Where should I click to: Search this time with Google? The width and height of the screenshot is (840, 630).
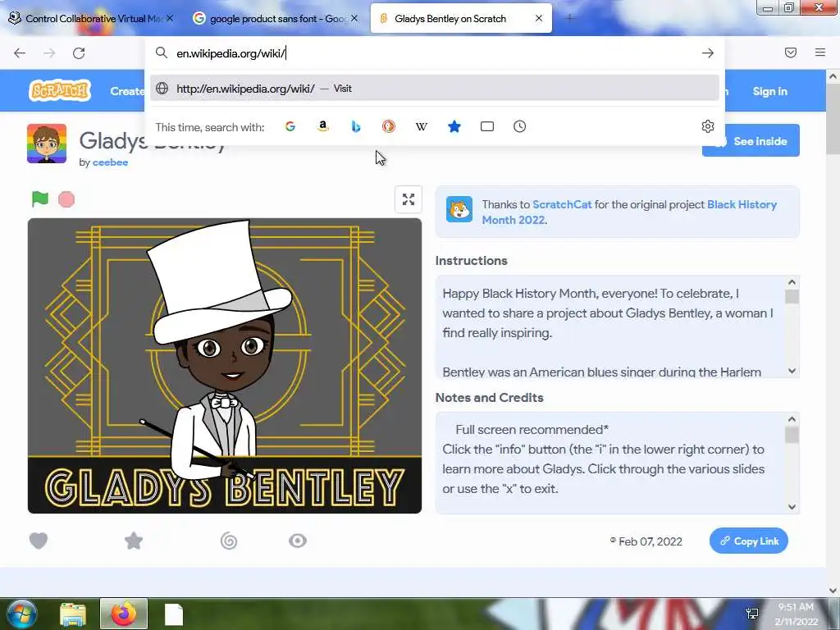tap(290, 126)
